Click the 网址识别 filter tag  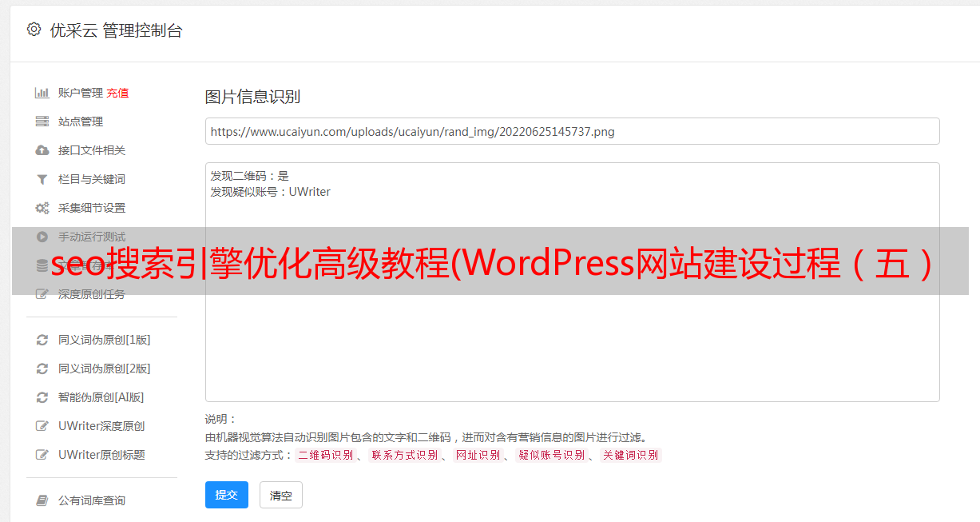point(478,455)
